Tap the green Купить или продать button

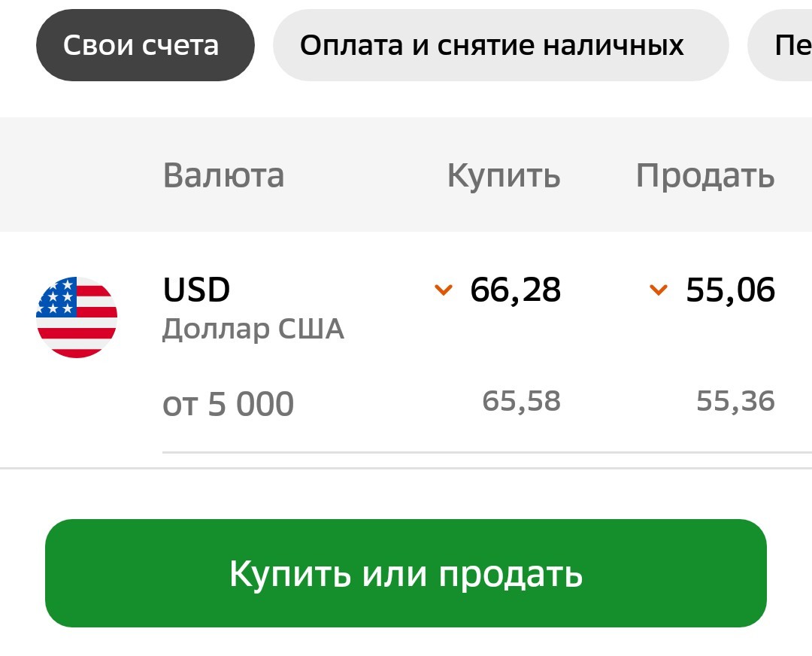click(x=406, y=573)
